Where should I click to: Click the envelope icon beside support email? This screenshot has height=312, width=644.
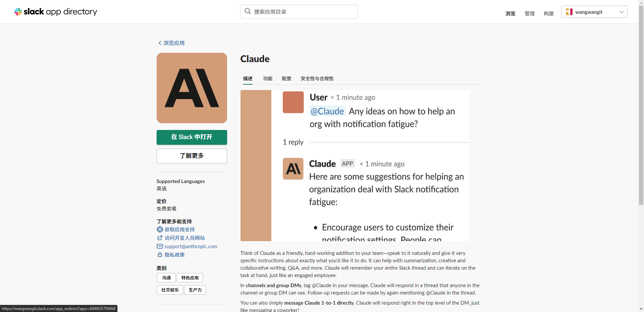point(160,246)
